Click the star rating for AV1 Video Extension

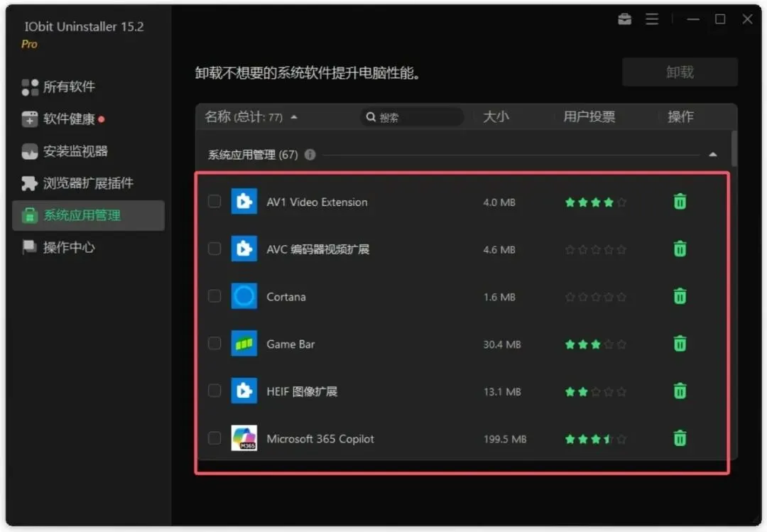click(x=595, y=202)
